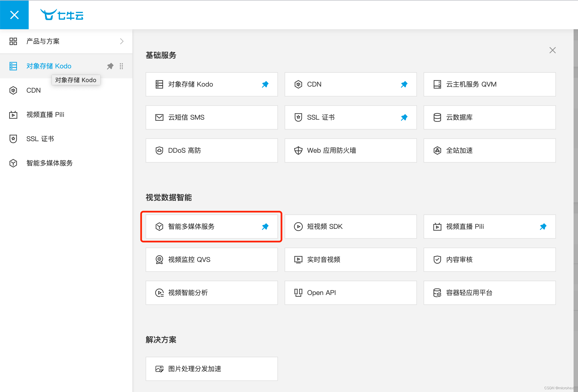Image resolution: width=578 pixels, height=392 pixels.
Task: Expand the 产品与方案 chevron arrow
Action: [x=122, y=41]
